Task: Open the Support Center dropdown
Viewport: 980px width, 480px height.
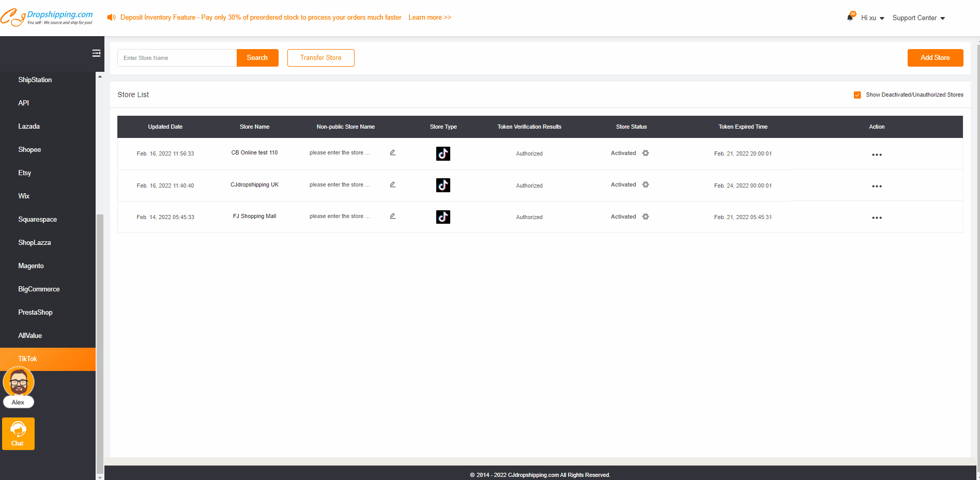Action: pyautogui.click(x=918, y=18)
